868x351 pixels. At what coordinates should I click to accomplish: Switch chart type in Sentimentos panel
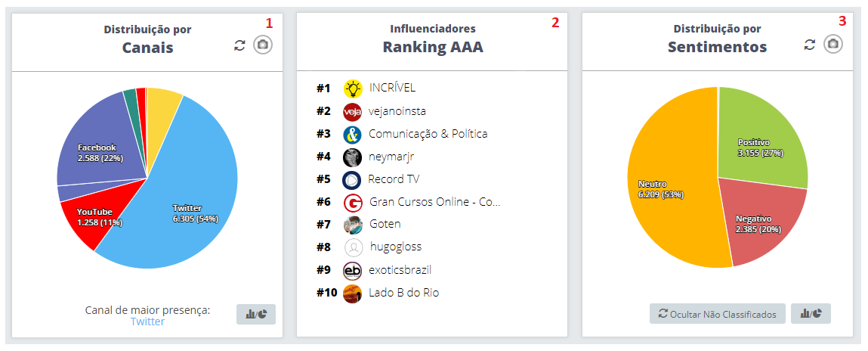point(811,314)
